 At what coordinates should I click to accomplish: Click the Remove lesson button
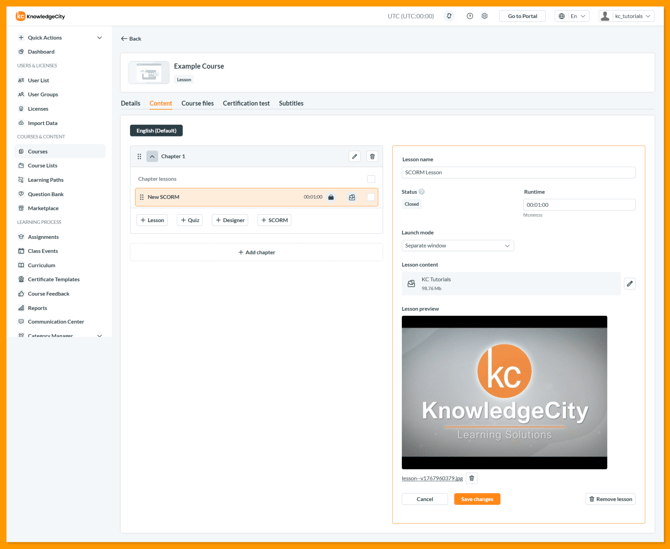point(610,499)
